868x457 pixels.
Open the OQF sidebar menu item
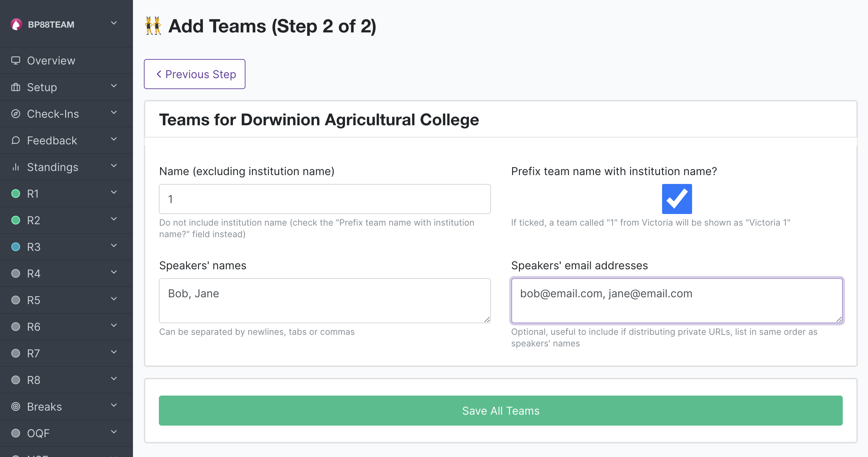coord(66,433)
